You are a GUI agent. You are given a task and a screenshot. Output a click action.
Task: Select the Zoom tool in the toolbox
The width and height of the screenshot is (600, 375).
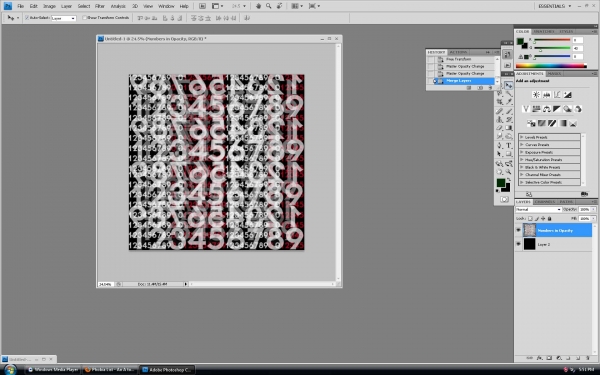(x=509, y=172)
